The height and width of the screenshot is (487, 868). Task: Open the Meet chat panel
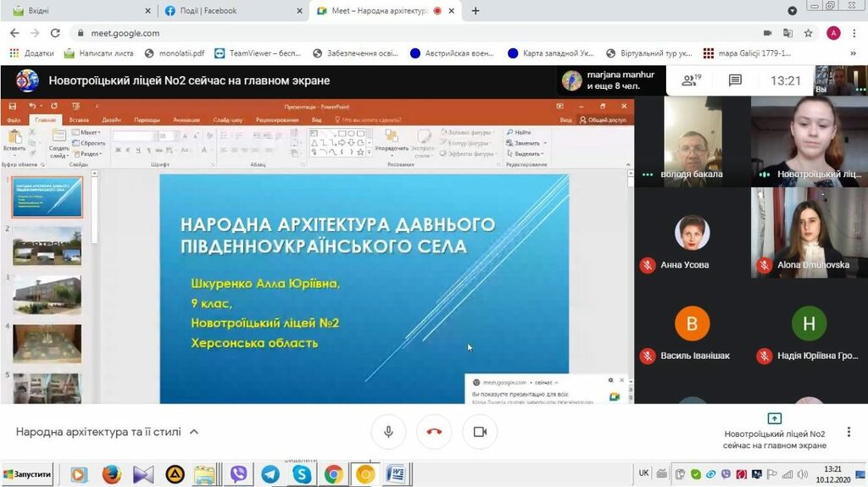pos(735,80)
